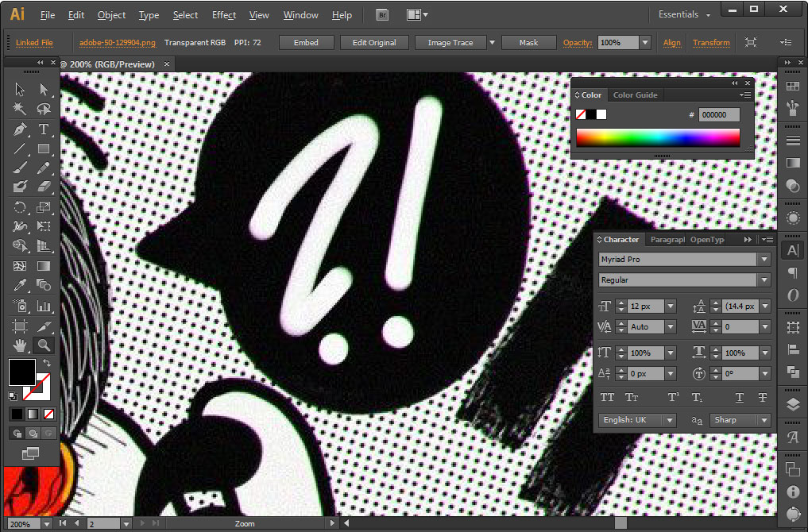808x532 pixels.
Task: Toggle Strikethrough in the Character panel
Action: 763,397
